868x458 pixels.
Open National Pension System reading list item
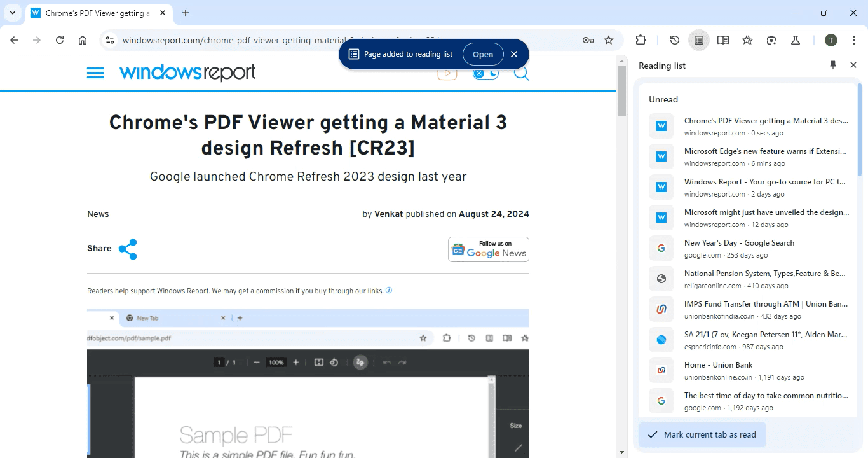pos(748,279)
